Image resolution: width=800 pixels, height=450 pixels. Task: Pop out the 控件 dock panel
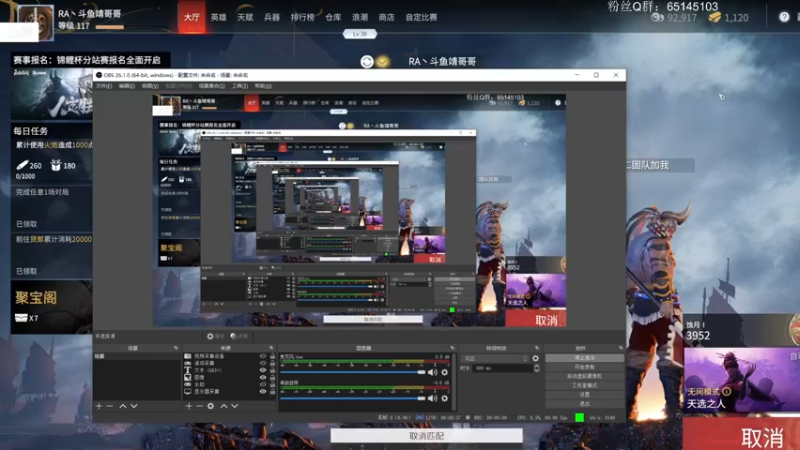[620, 348]
